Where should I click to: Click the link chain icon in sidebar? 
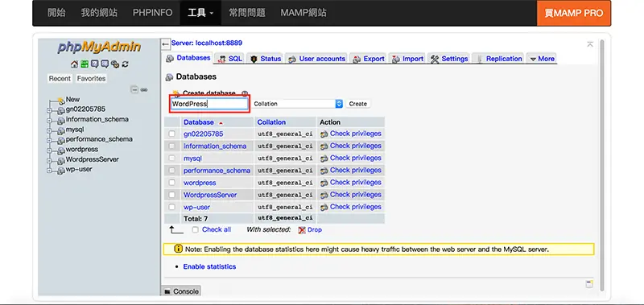pos(144,89)
